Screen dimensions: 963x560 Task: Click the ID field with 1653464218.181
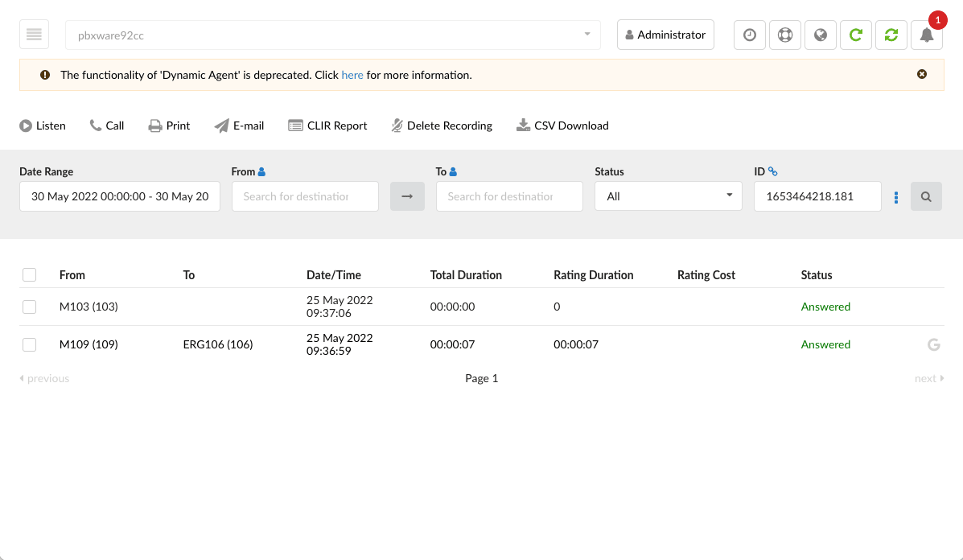pos(817,196)
